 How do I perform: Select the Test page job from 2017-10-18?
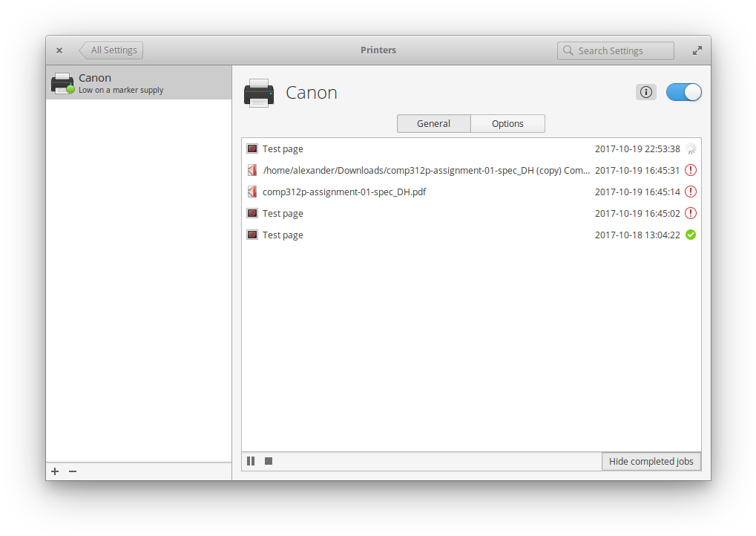471,235
